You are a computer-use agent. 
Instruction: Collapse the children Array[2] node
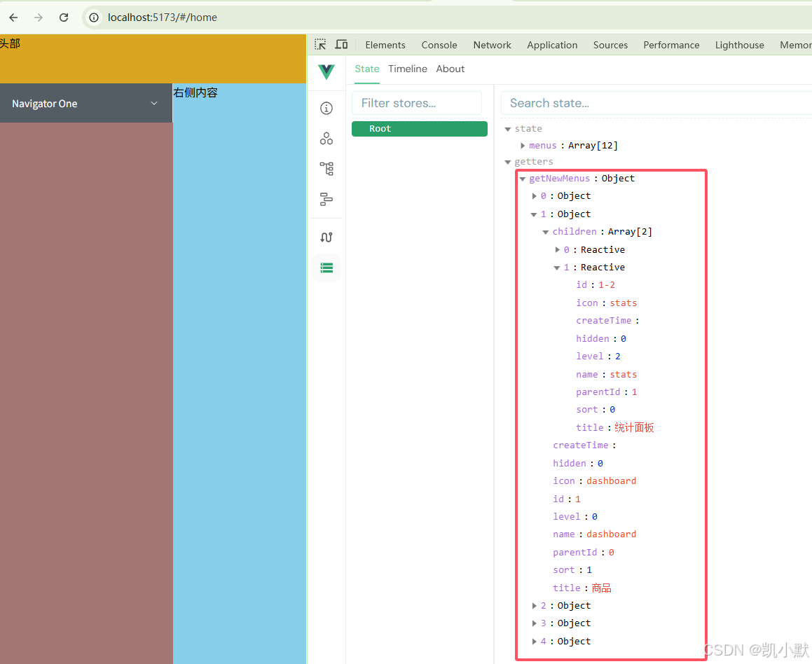(545, 232)
